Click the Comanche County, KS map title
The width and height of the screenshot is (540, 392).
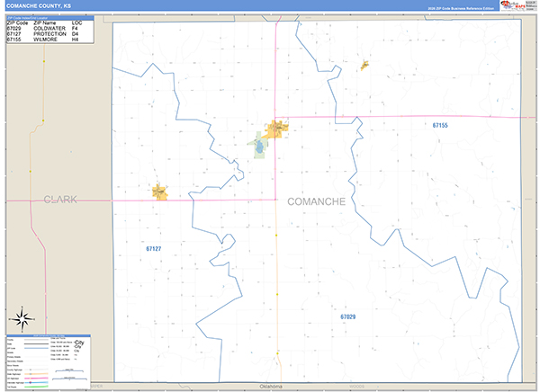[39, 6]
